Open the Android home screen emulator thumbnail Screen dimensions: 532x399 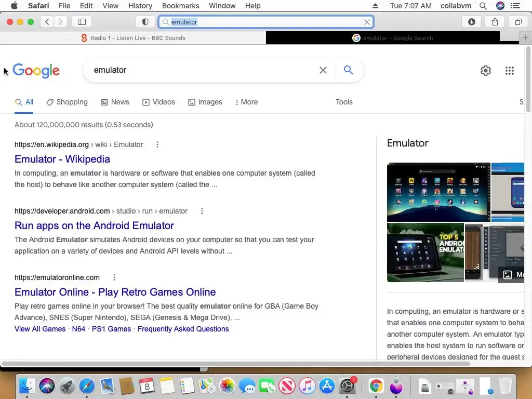(438, 192)
